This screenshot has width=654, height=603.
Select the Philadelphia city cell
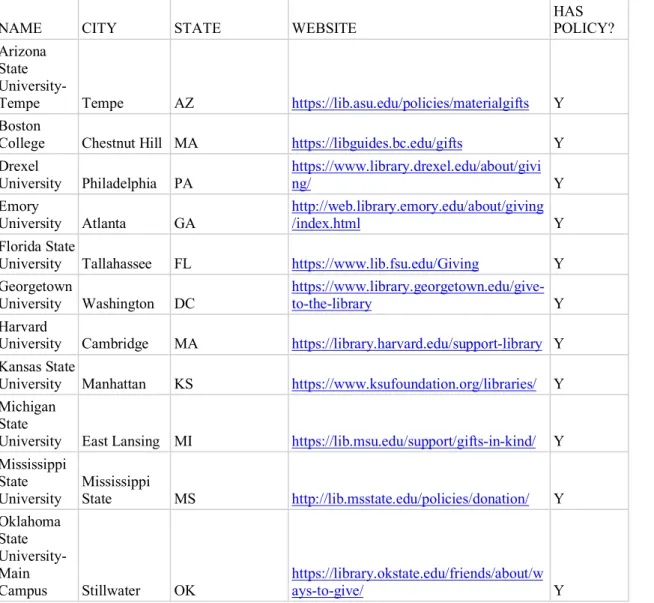tap(124, 174)
